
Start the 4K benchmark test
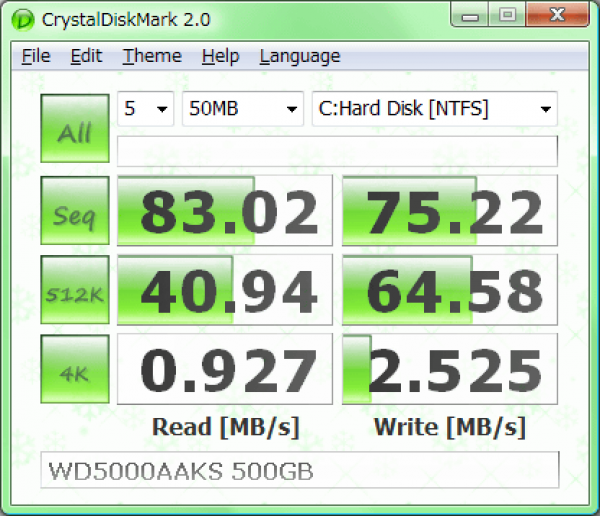click(75, 369)
